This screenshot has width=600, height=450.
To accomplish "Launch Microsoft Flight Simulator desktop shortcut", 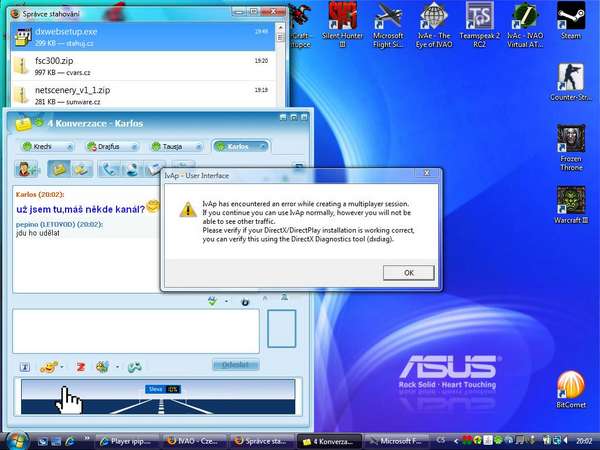I will tap(388, 25).
